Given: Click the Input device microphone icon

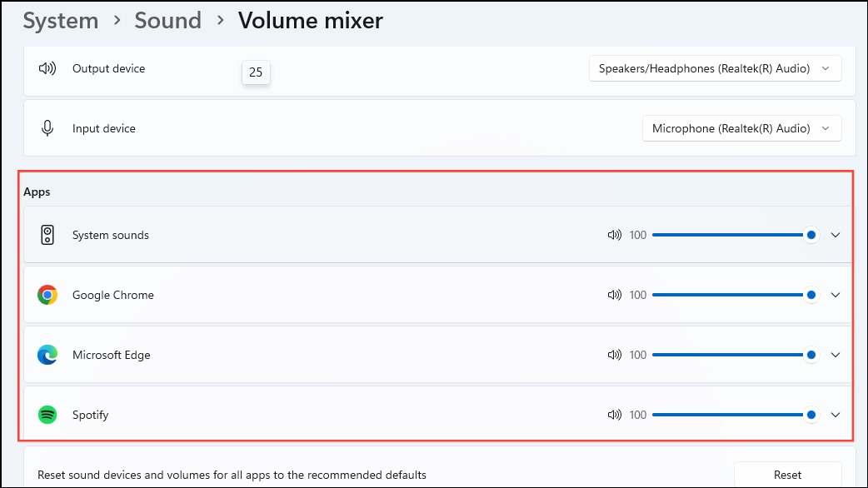Looking at the screenshot, I should 47,128.
